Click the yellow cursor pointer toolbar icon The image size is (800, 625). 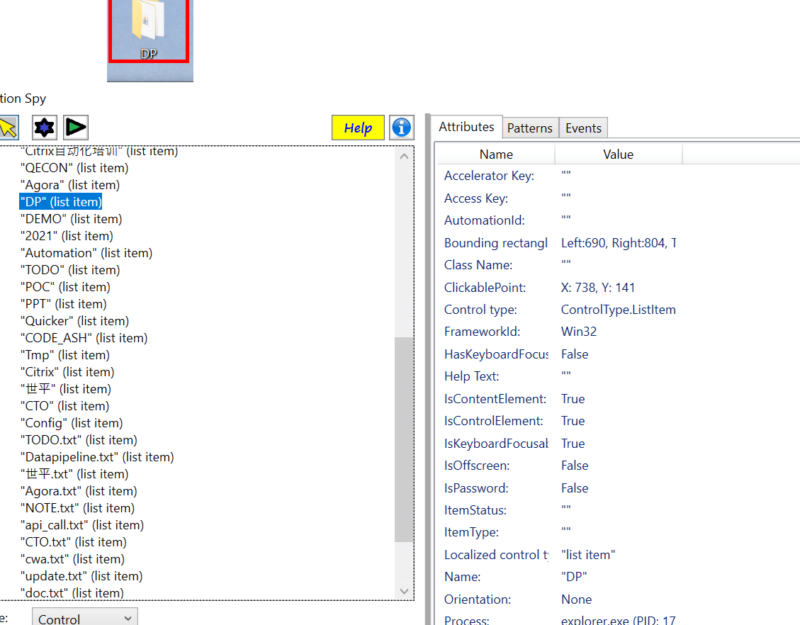(x=8, y=127)
